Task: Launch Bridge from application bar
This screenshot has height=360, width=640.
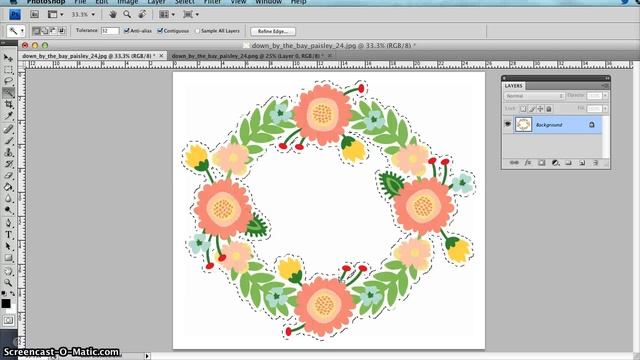Action: (x=34, y=14)
